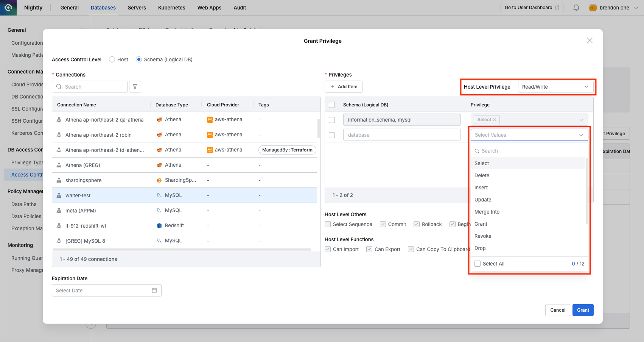Switch to the Kubernetes tab
The image size is (644, 342).
tap(171, 8)
